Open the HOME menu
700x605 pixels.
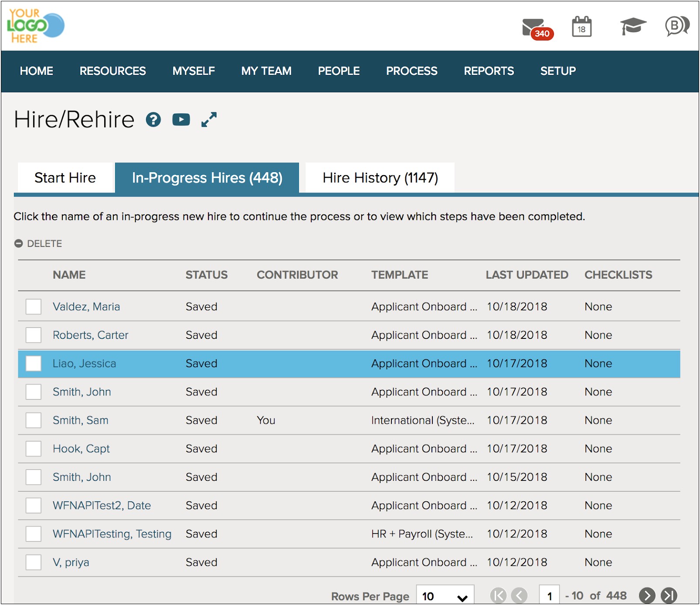coord(37,71)
